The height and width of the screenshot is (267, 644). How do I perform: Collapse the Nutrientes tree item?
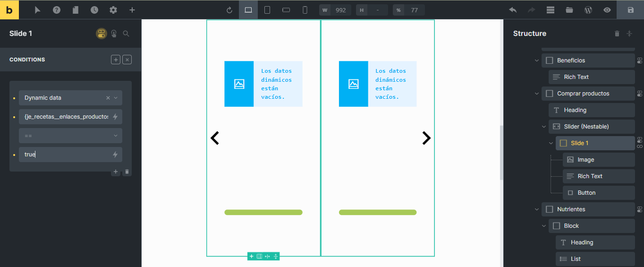[537, 209]
